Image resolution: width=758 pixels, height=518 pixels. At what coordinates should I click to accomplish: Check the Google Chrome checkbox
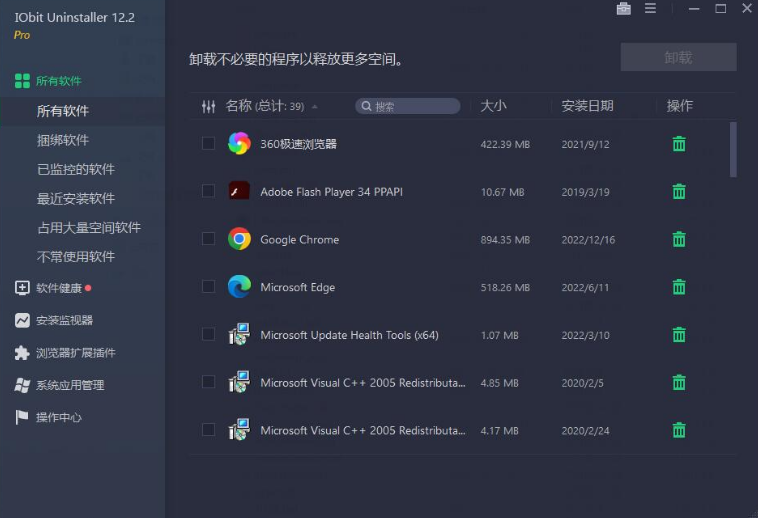click(x=208, y=239)
